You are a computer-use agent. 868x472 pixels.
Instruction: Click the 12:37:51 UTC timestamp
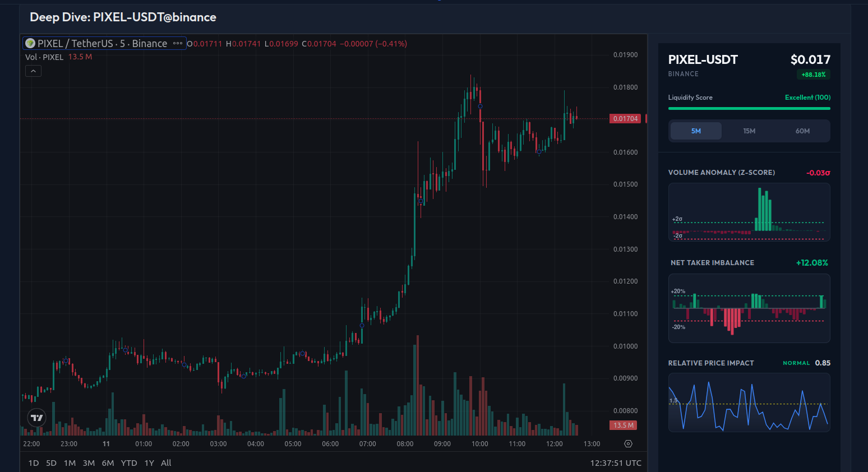click(x=616, y=463)
